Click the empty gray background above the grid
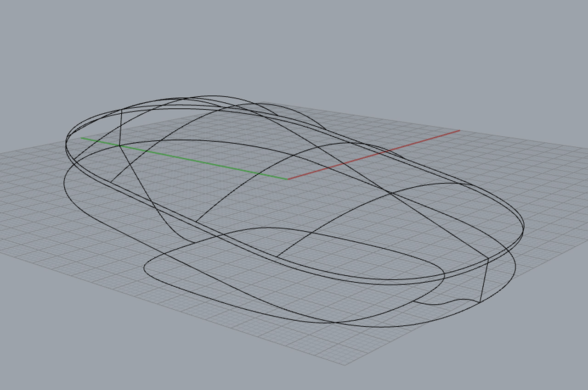588x390 pixels. 294,46
